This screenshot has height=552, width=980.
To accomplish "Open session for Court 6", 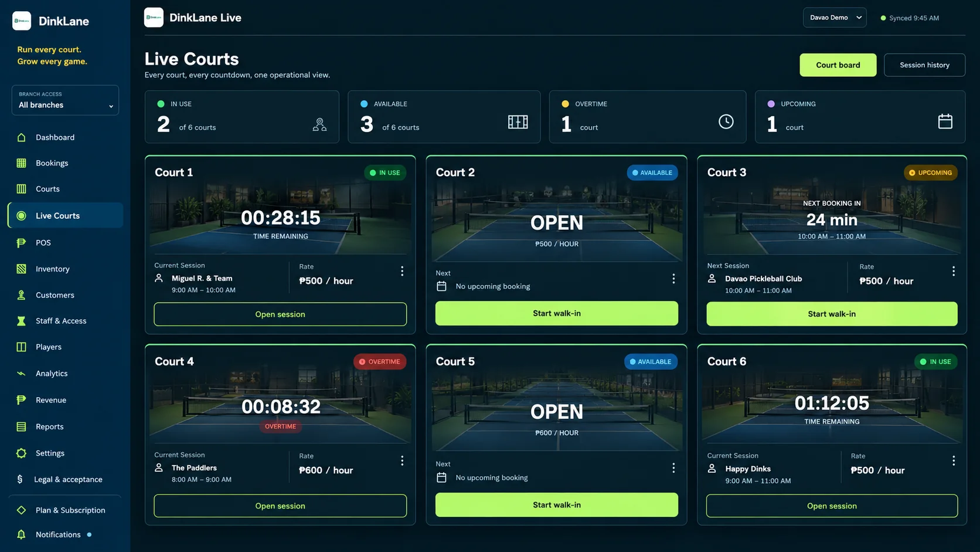I will click(x=832, y=506).
